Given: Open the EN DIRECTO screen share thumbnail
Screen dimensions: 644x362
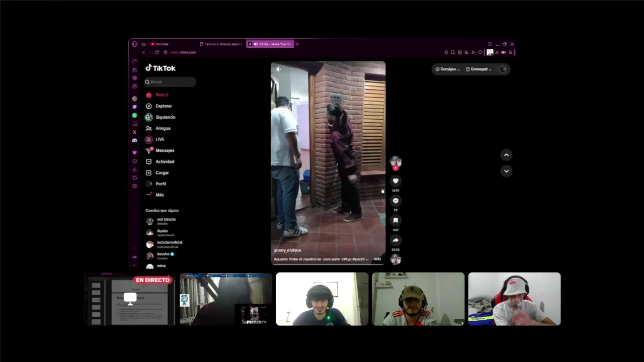Looking at the screenshot, I should (130, 299).
